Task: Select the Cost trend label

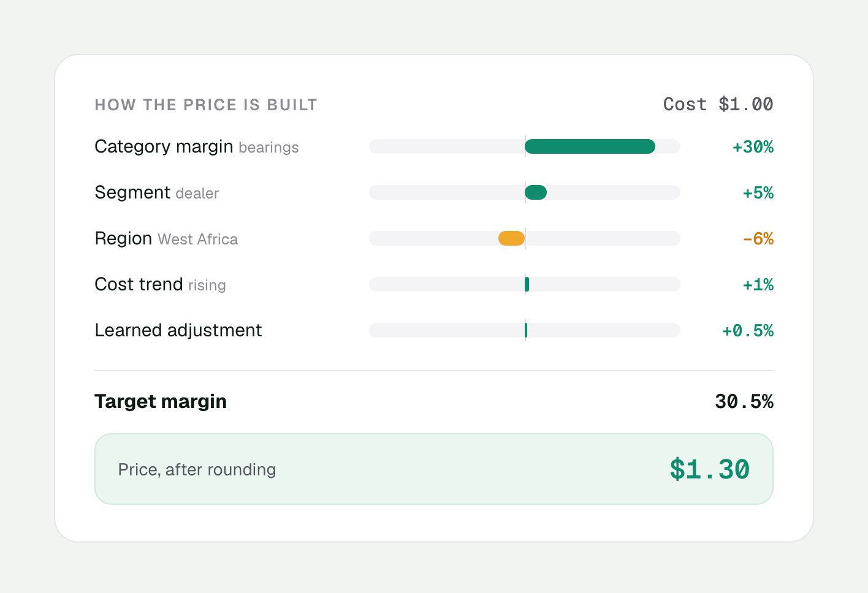Action: click(139, 284)
